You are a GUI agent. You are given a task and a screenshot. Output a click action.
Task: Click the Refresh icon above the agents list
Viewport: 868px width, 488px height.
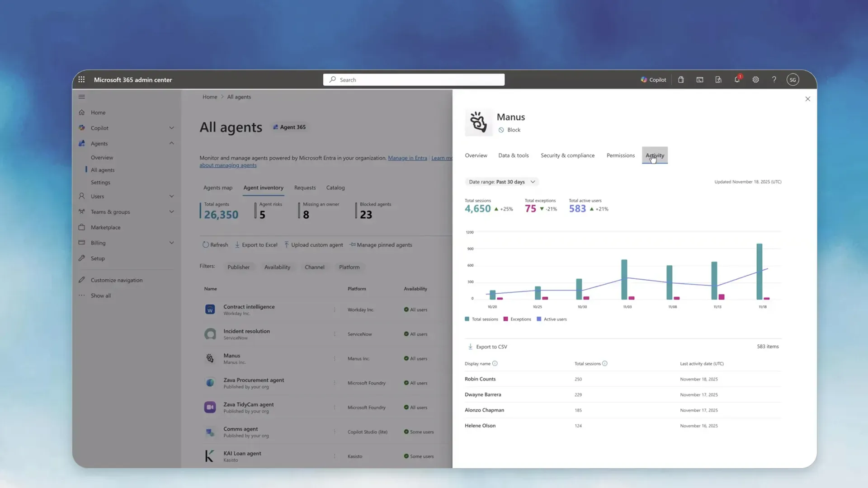tap(215, 244)
